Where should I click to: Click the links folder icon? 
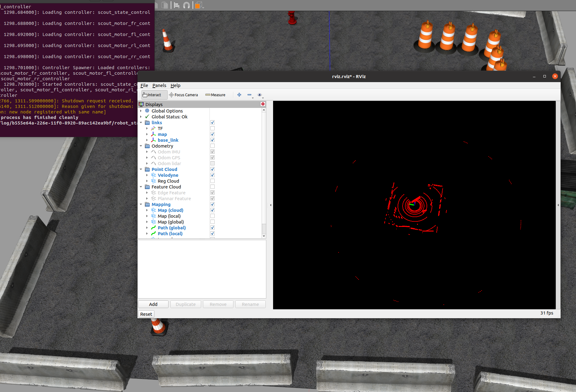coord(147,122)
